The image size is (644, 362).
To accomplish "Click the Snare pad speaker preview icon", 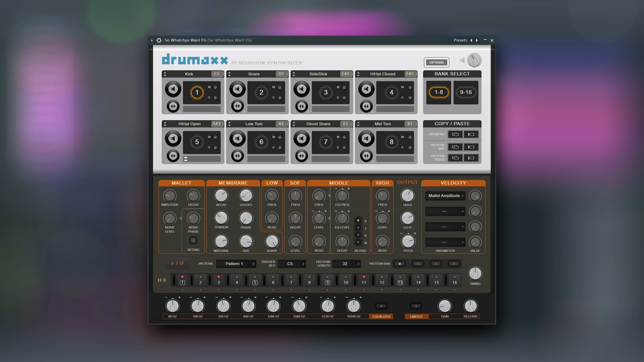I will pos(237,89).
